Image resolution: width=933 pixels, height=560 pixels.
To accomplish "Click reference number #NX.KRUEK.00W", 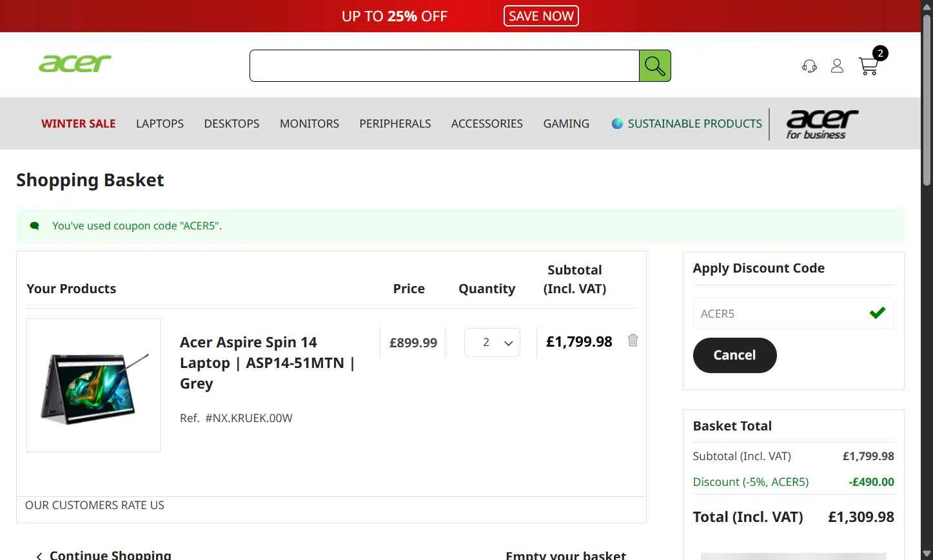I will tap(249, 418).
